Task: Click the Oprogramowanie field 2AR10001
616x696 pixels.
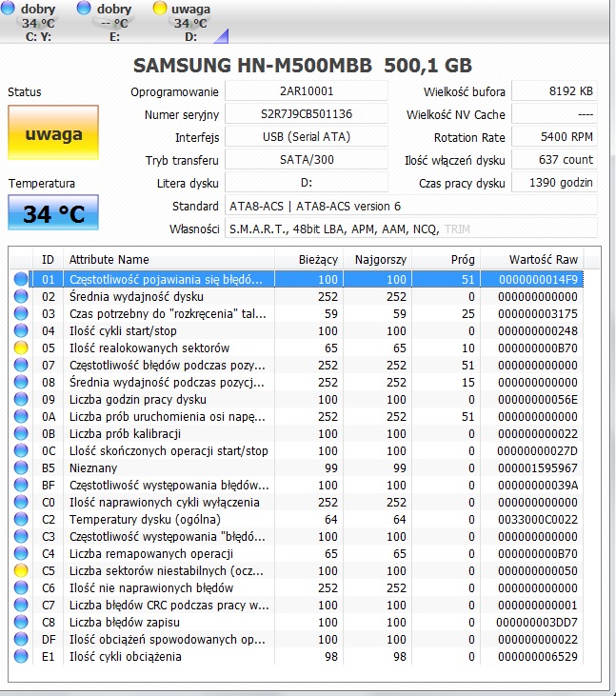Action: (307, 91)
